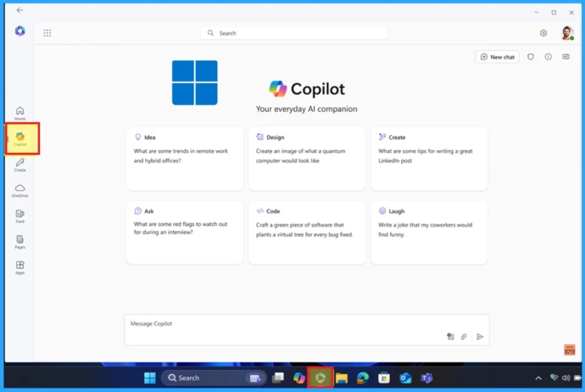Open the Microsoft 365 taskbar icon
Image resolution: width=585 pixels, height=392 pixels.
coord(320,378)
